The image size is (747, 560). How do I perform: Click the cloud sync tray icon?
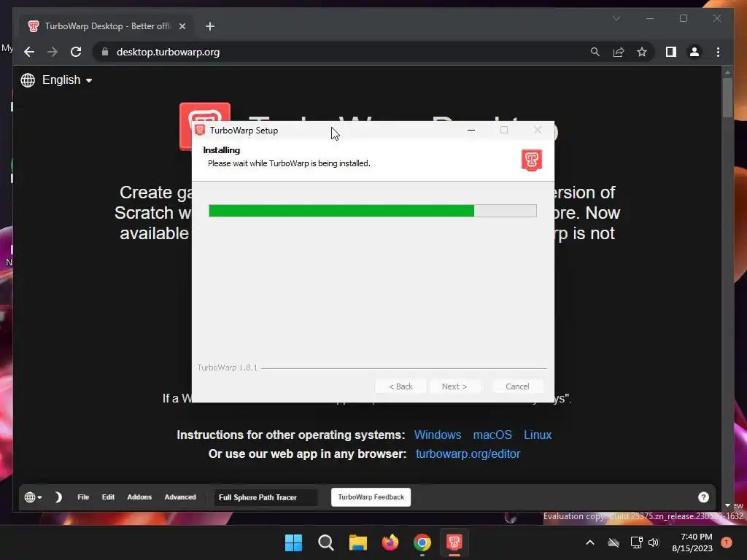pyautogui.click(x=614, y=542)
